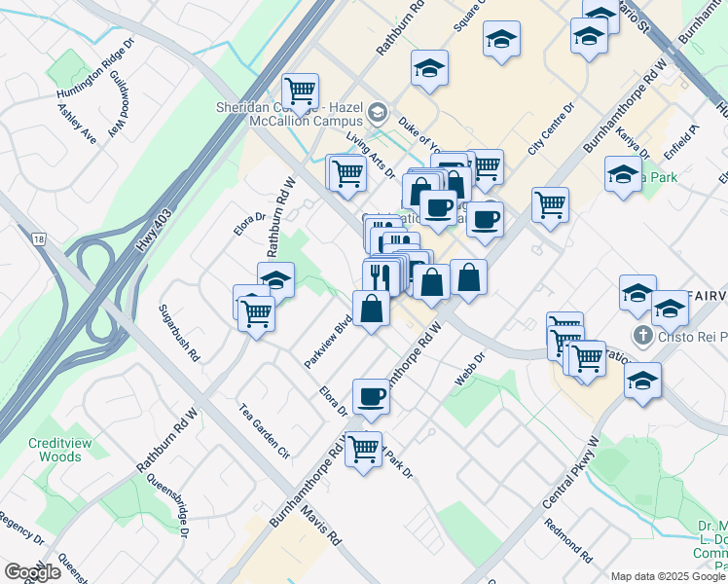This screenshot has height=584, width=728.
Task: Click the Webb Dr street label
Action: [x=469, y=369]
